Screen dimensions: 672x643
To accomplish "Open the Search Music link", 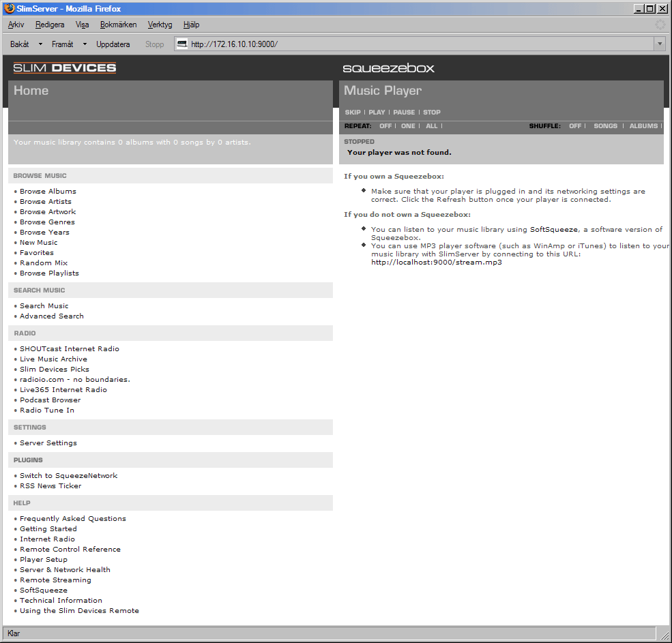I will pos(44,306).
